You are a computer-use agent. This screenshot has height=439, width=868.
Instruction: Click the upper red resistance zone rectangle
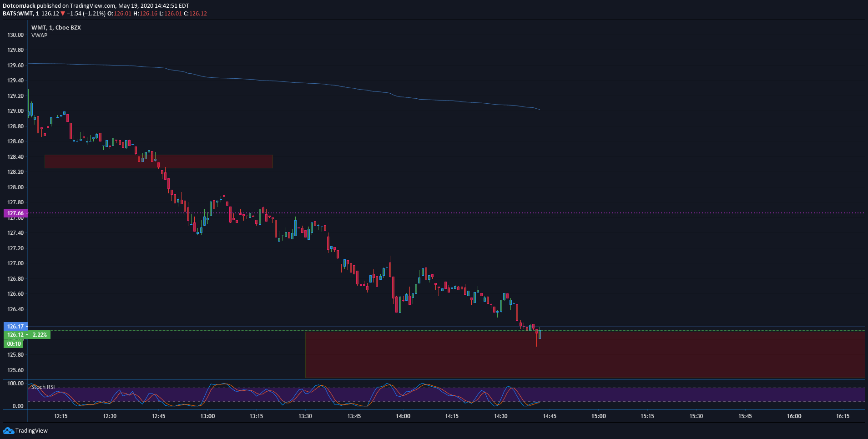(x=159, y=161)
